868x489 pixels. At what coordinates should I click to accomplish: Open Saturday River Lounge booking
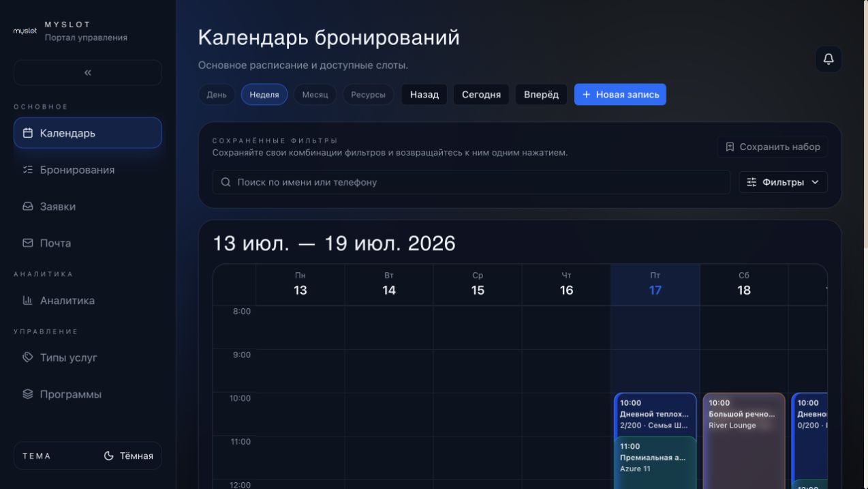(744, 441)
